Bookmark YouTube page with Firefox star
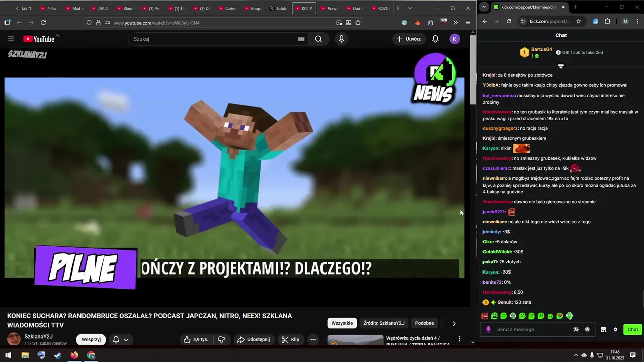The height and width of the screenshot is (362, 644). coord(358,23)
